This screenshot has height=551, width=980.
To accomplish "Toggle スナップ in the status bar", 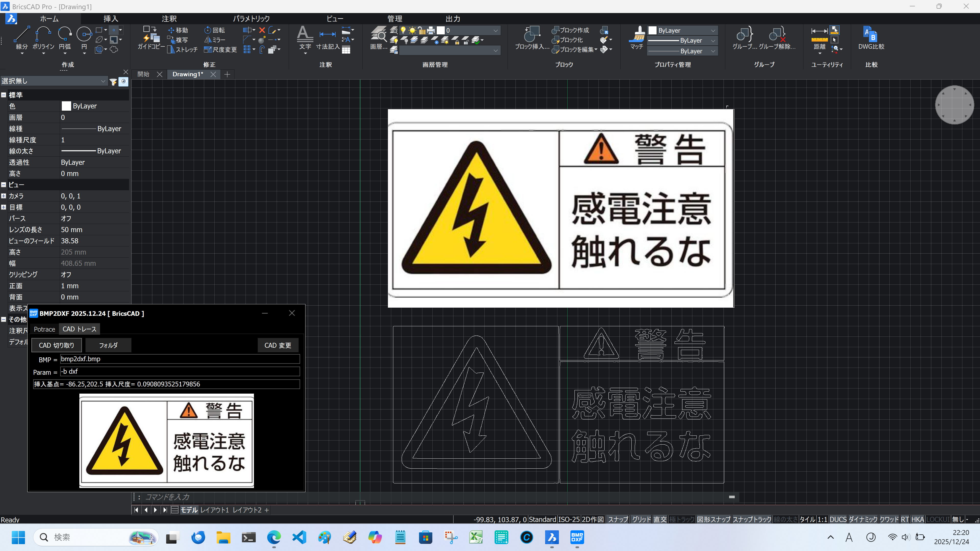I will (617, 519).
